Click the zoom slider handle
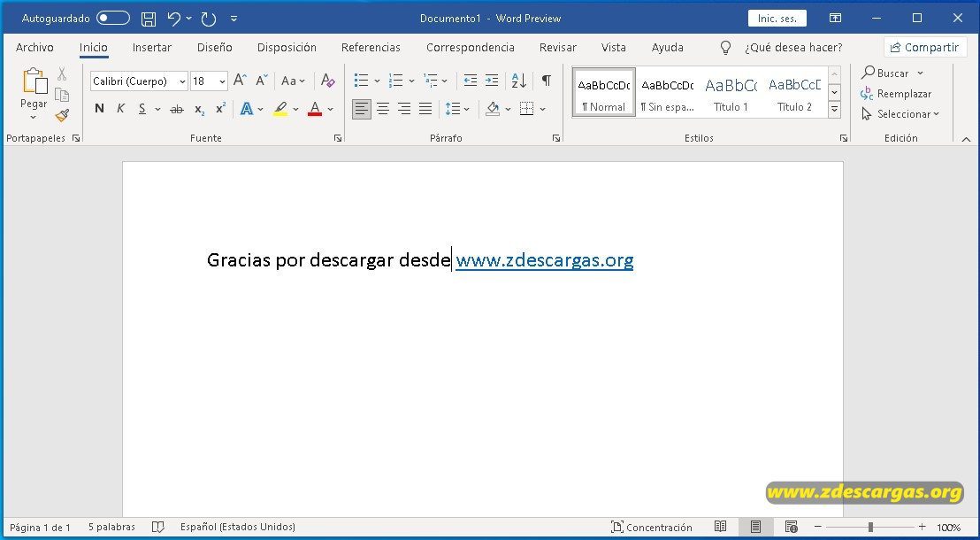This screenshot has width=980, height=540. coord(870,527)
